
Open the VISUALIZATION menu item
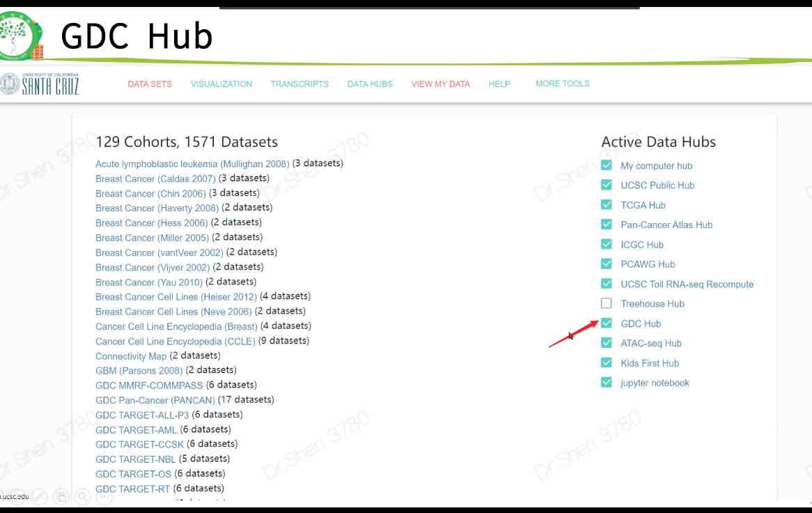pyautogui.click(x=221, y=84)
